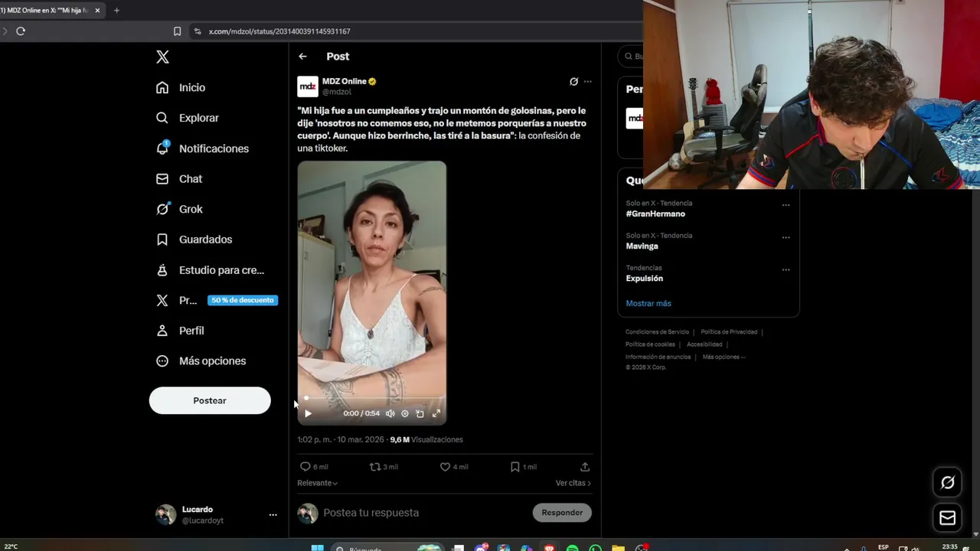This screenshot has height=551, width=980.
Task: Repost using the retweet icon (3 mil)
Action: 375,467
